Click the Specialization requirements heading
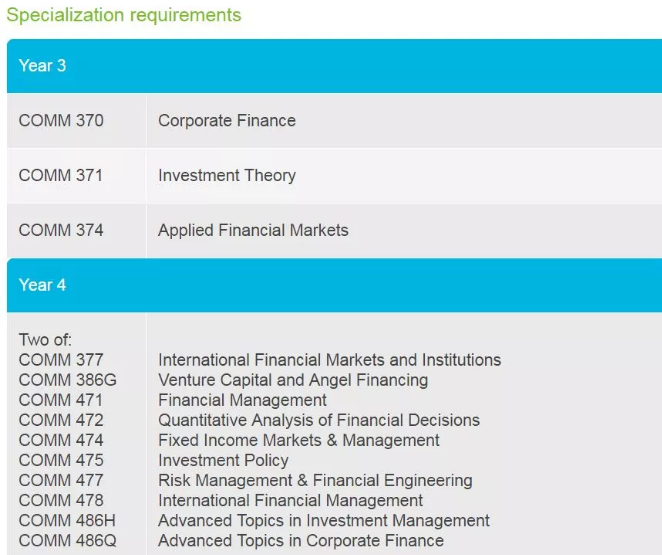This screenshot has height=555, width=662. [123, 15]
